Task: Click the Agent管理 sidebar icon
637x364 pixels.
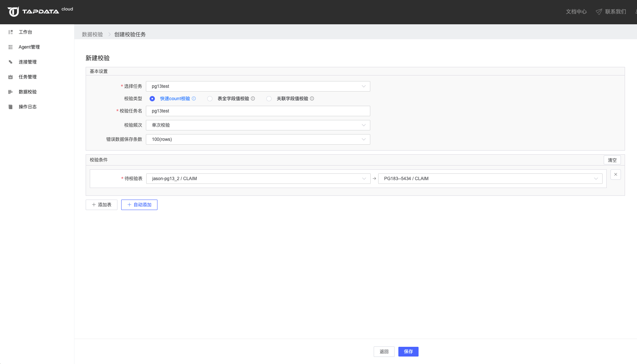Action: point(10,47)
